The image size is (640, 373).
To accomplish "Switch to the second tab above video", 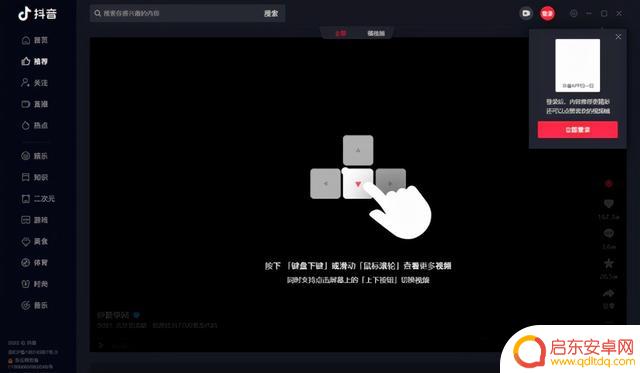I will pyautogui.click(x=376, y=33).
